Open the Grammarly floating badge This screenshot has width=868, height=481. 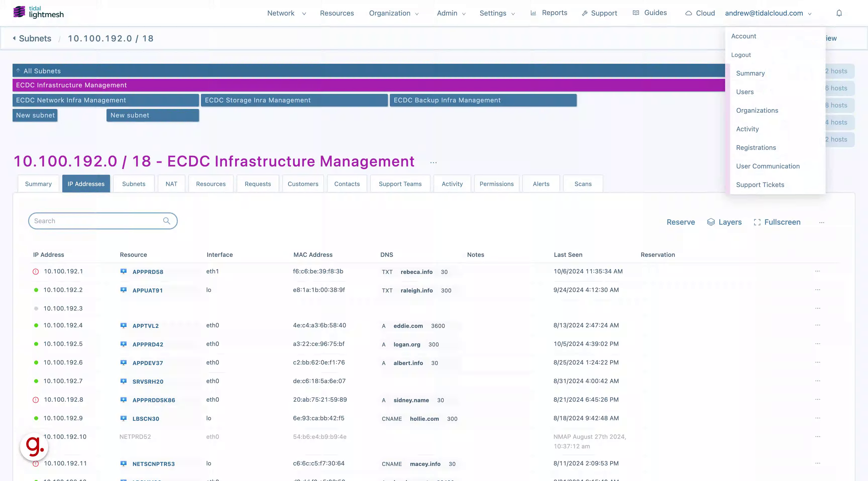coord(34,447)
